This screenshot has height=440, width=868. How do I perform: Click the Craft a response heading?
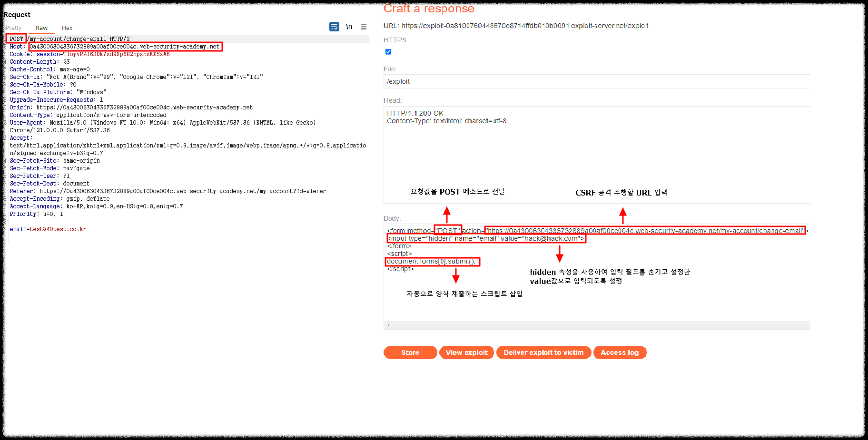coord(429,9)
